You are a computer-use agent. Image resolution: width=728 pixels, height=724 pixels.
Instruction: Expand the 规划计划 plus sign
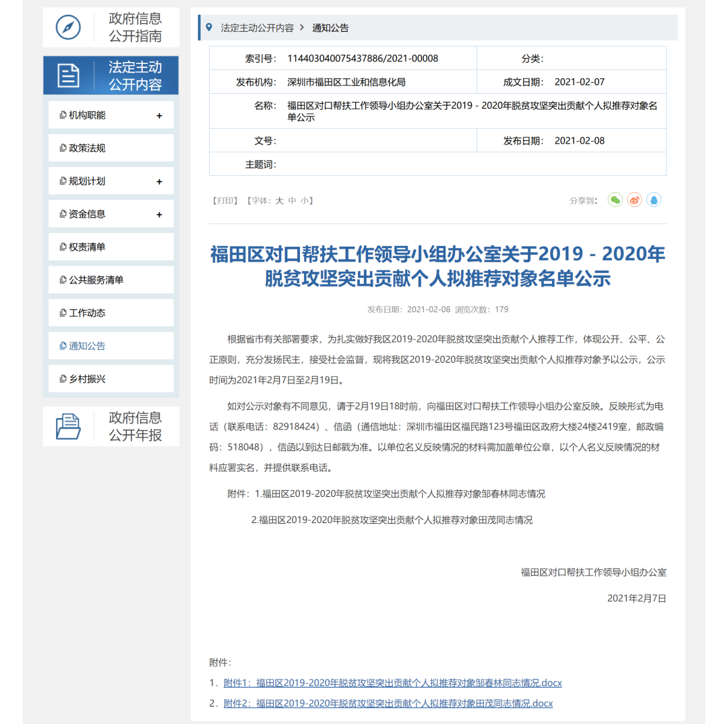coord(159,181)
